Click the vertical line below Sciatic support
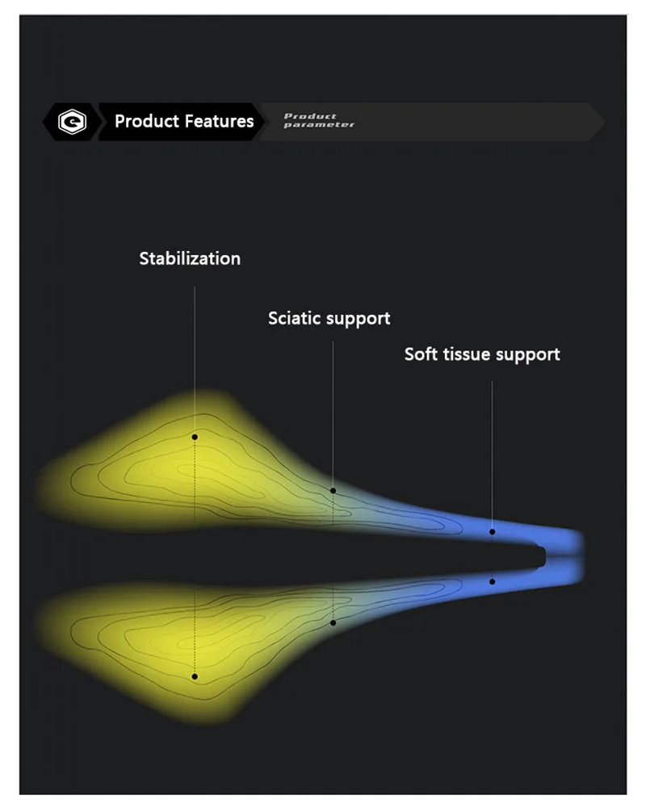The height and width of the screenshot is (812, 646). 333,414
